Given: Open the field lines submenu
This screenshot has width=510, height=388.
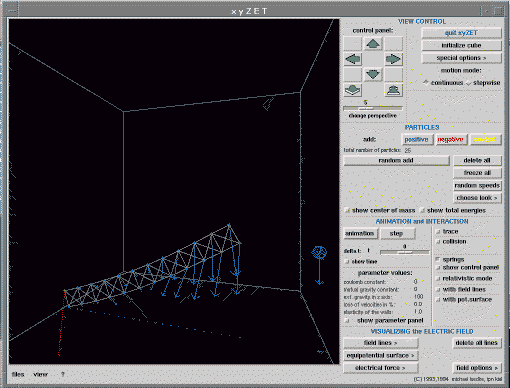Looking at the screenshot, I should click(x=380, y=343).
